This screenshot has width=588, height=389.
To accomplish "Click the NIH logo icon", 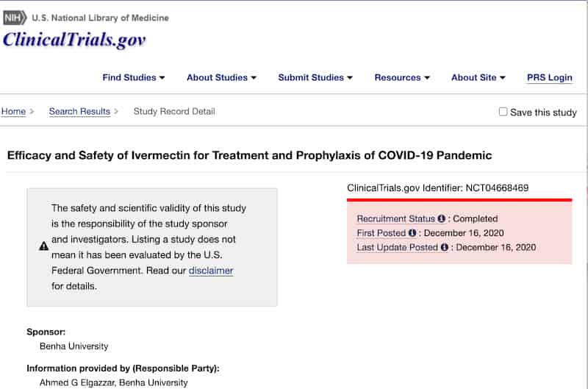I will pyautogui.click(x=15, y=18).
